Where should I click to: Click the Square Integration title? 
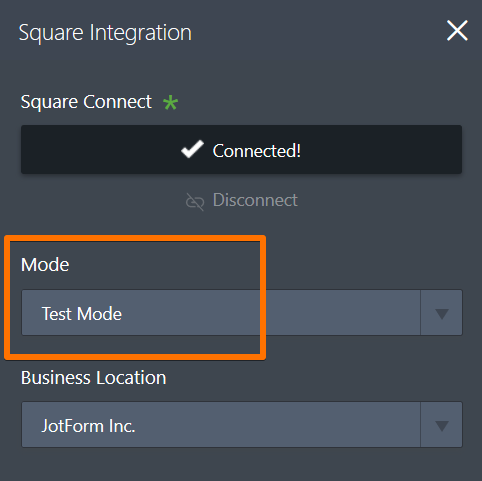pyautogui.click(x=105, y=33)
